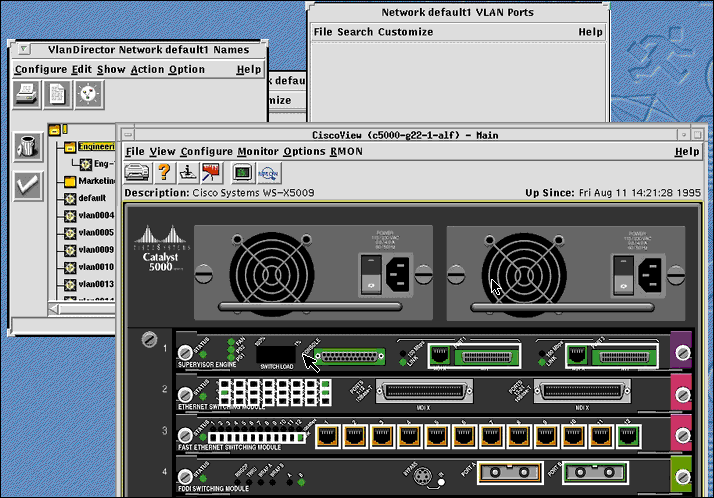Click the red color legend icon in CiscoView
The image size is (714, 498).
[211, 173]
